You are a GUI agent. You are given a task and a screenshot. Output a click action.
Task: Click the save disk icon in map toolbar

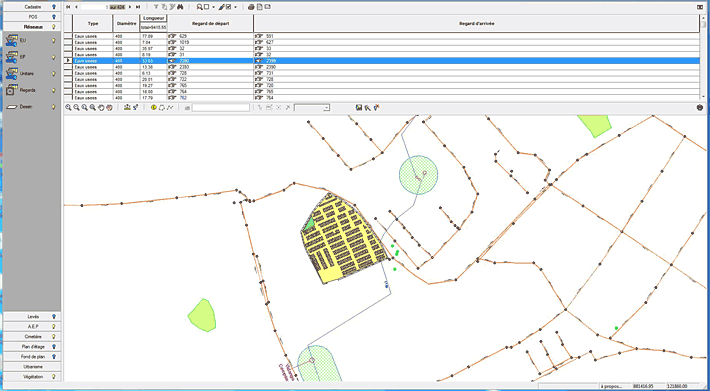point(359,107)
